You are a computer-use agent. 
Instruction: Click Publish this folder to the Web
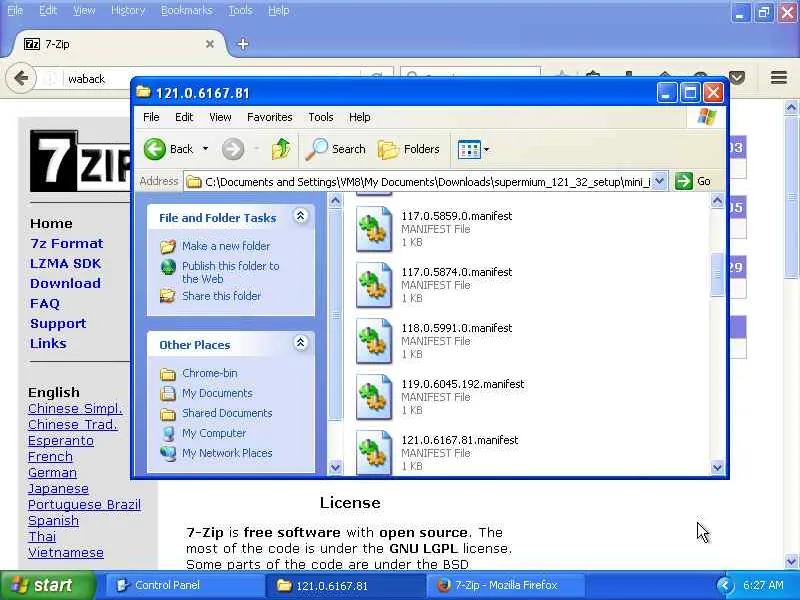230,272
